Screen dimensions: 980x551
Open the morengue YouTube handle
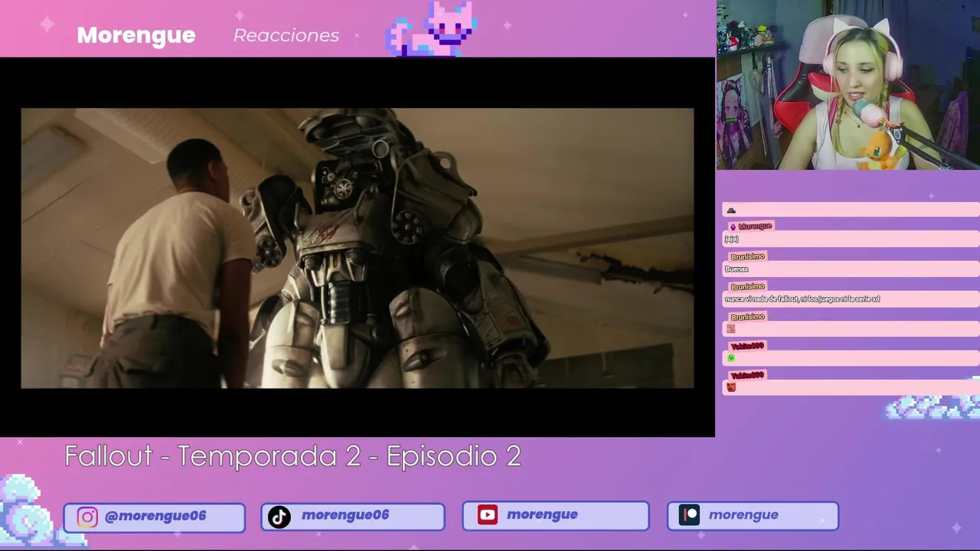click(x=542, y=514)
